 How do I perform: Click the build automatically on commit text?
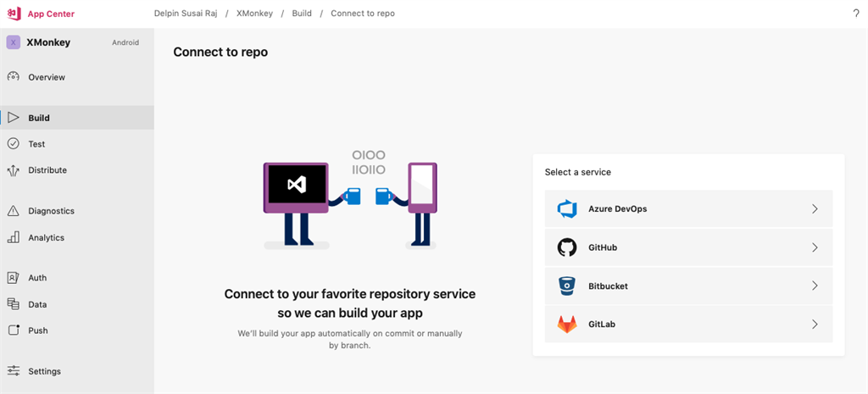click(350, 339)
